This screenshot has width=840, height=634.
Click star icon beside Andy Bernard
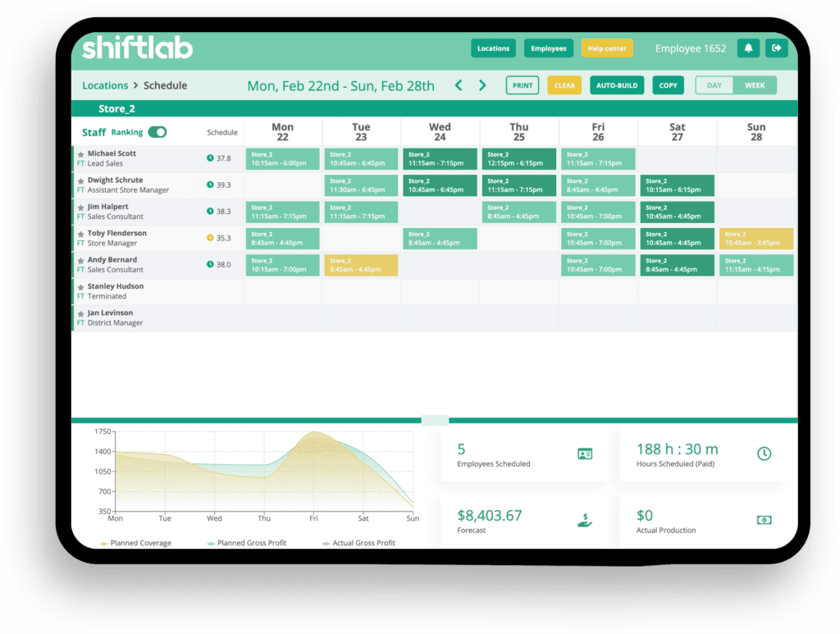coord(81,261)
